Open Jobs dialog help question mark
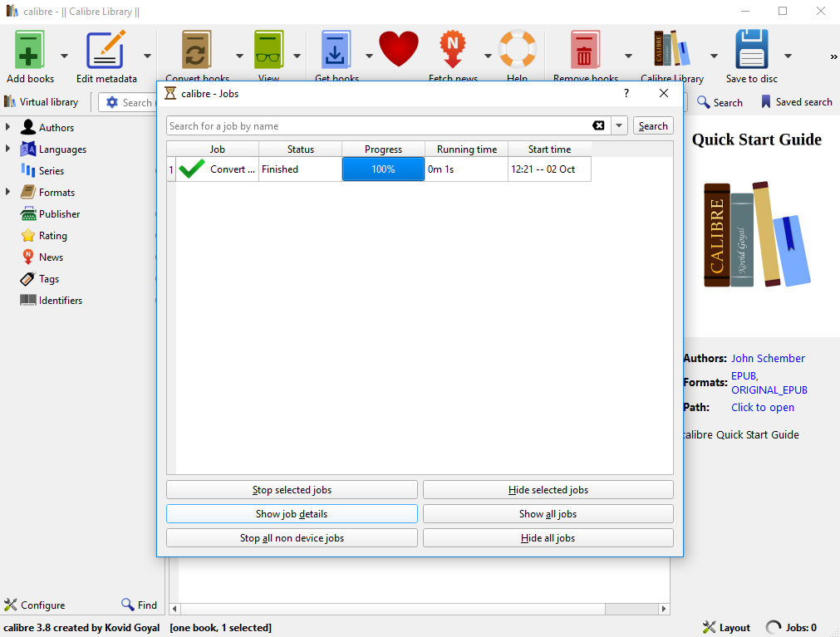 click(x=626, y=93)
